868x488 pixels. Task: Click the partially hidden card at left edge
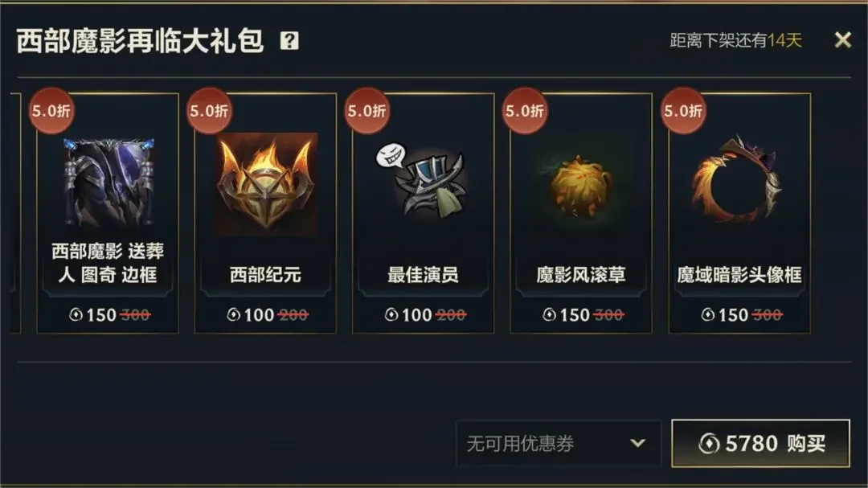(15, 213)
